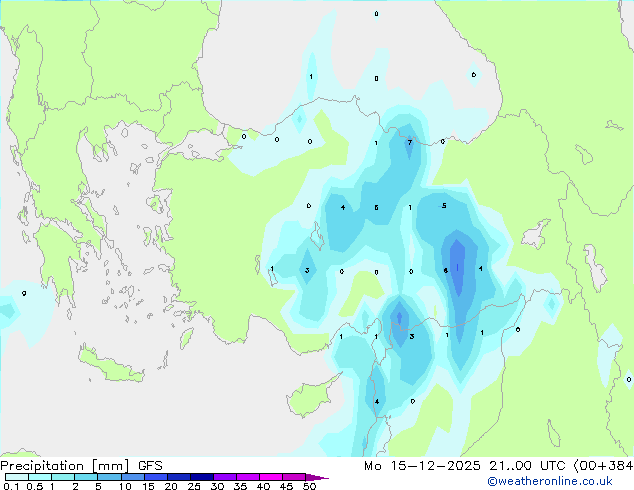Select the 25–30 mm legend color swatch

202,477
